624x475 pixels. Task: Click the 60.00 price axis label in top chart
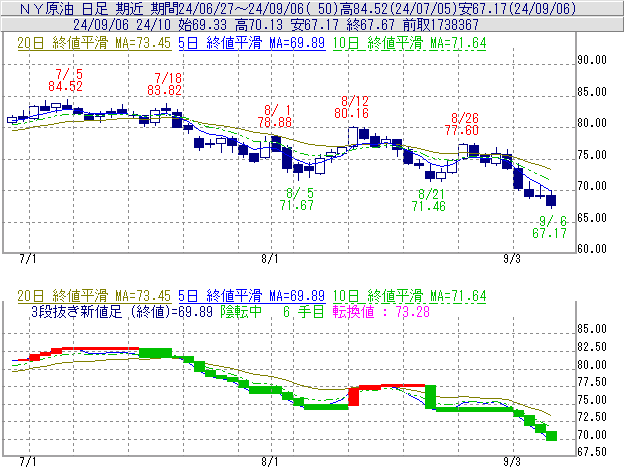[592, 249]
